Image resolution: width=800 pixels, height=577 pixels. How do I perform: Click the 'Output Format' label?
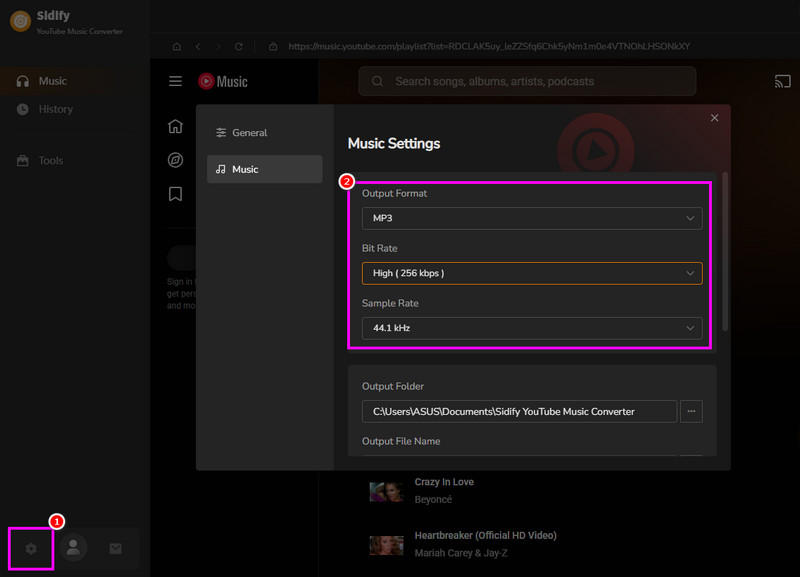click(x=394, y=193)
